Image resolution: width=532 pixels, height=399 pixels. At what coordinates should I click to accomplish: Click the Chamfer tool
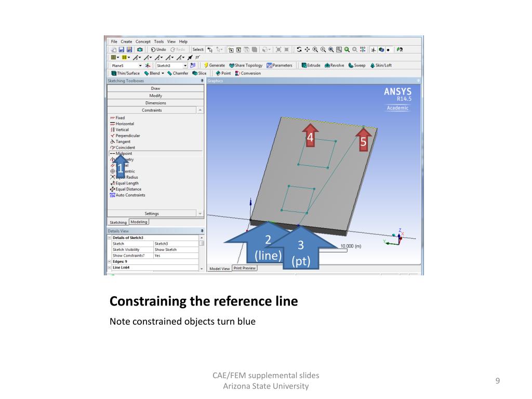(178, 73)
